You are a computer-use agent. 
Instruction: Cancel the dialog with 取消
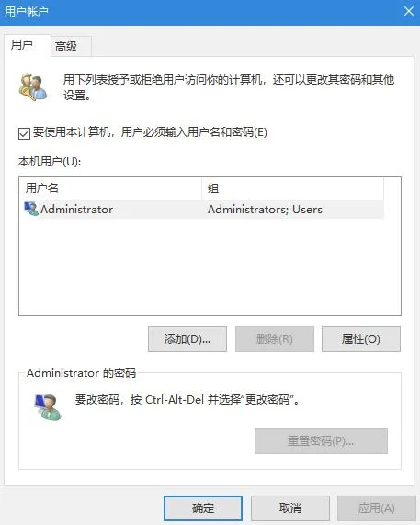[290, 508]
